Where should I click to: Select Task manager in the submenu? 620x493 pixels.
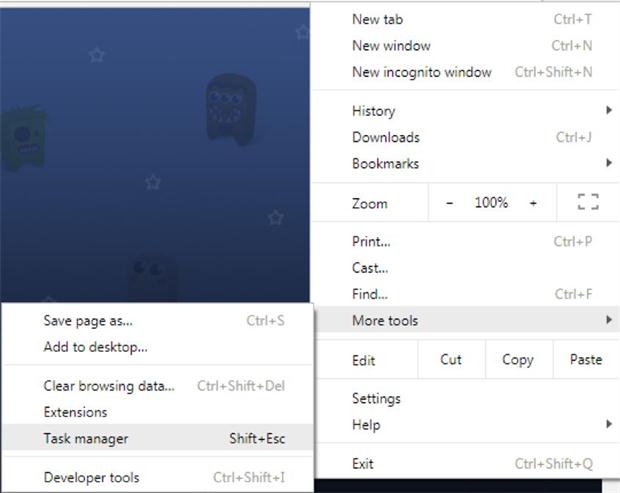[x=157, y=438]
